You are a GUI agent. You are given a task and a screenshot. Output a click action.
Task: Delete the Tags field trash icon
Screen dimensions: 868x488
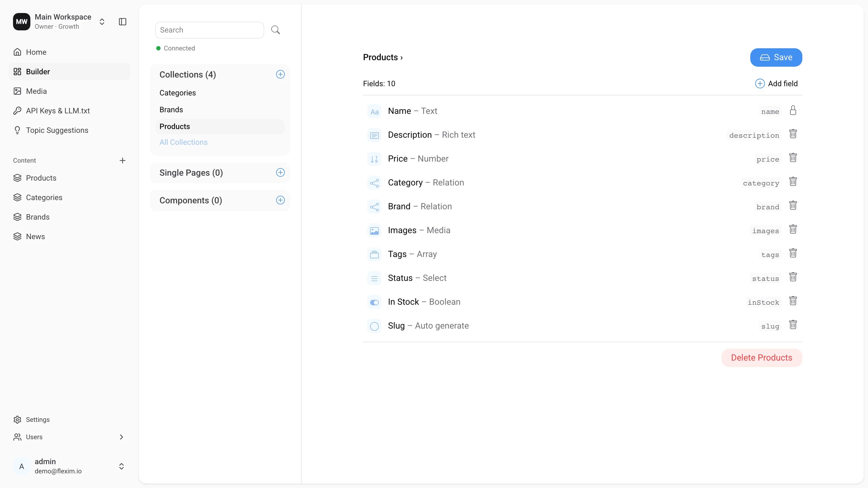pos(793,253)
